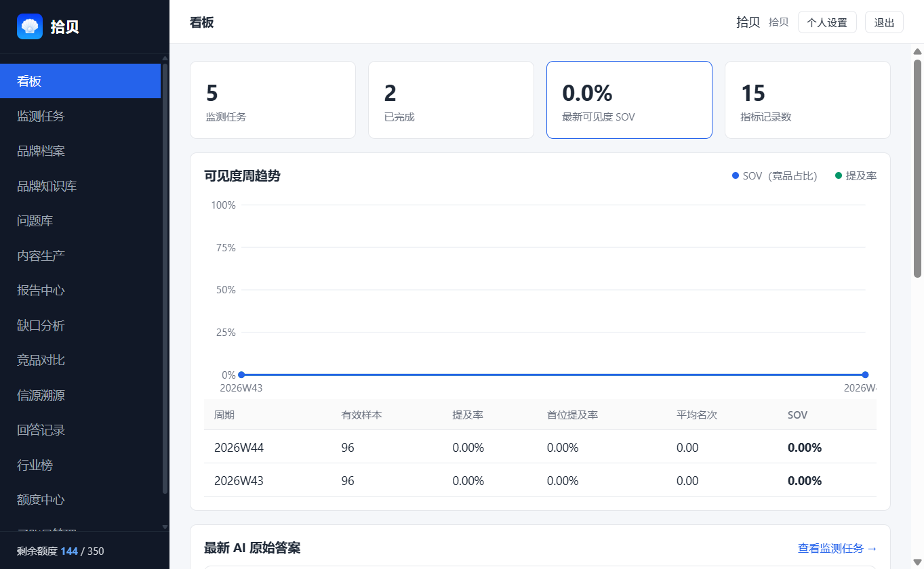
Task: Click the 退出 logout button
Action: 884,22
